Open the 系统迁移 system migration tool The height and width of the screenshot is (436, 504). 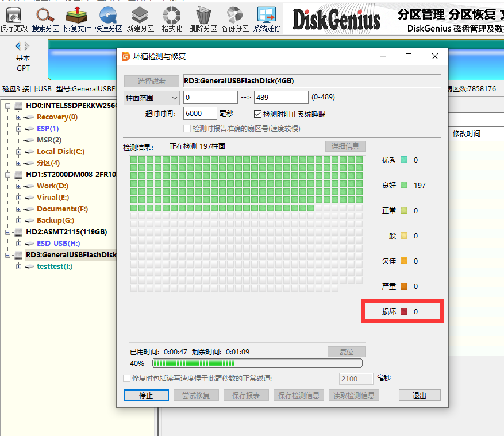(267, 19)
